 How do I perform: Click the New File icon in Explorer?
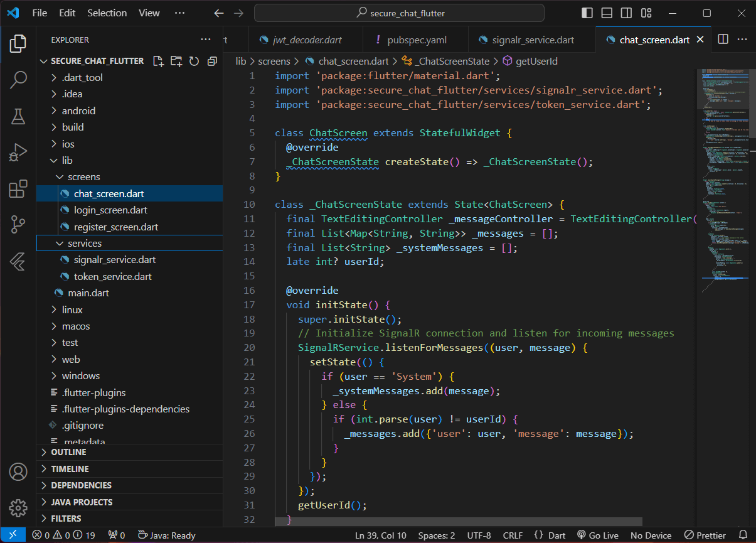[158, 61]
